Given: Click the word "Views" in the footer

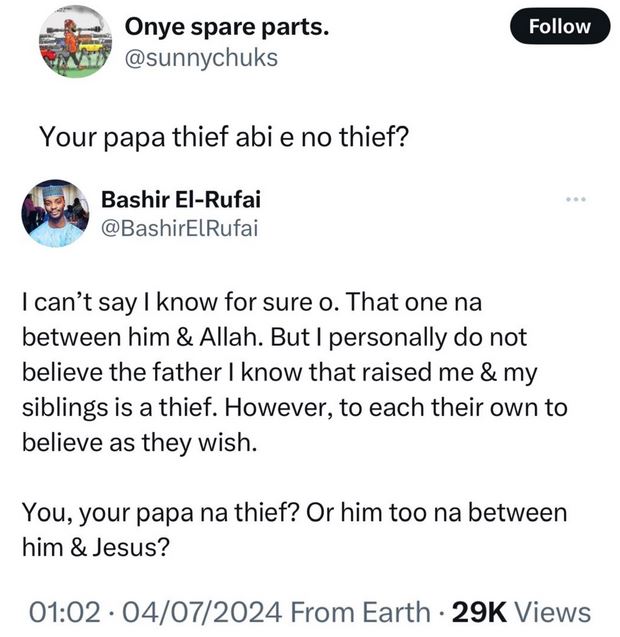Looking at the screenshot, I should (x=547, y=611).
